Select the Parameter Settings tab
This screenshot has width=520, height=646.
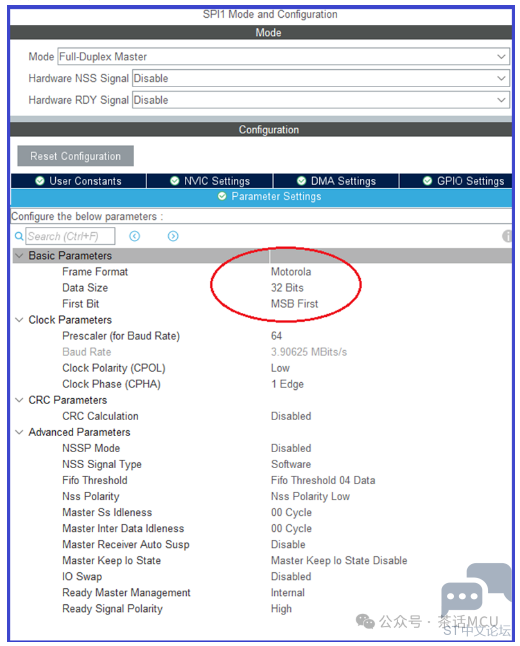point(261,197)
